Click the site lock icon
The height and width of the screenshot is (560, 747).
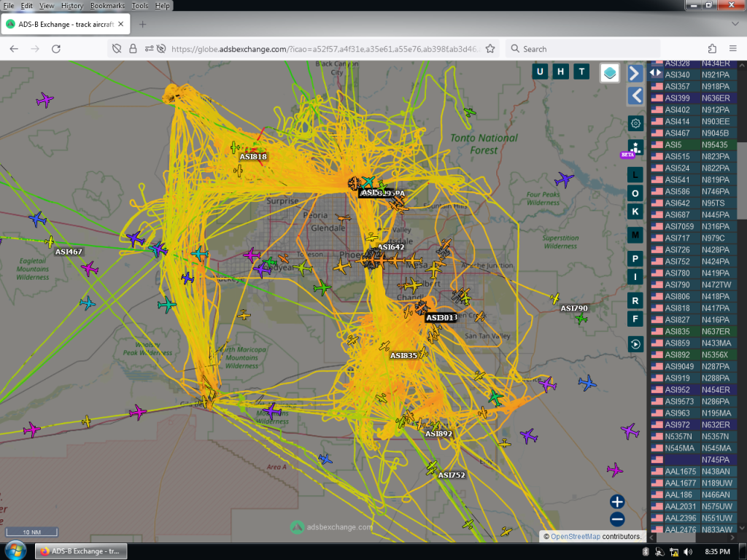tap(133, 49)
